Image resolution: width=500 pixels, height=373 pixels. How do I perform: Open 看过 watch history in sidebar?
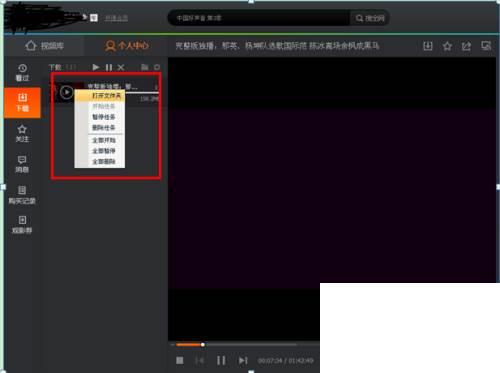pyautogui.click(x=22, y=73)
